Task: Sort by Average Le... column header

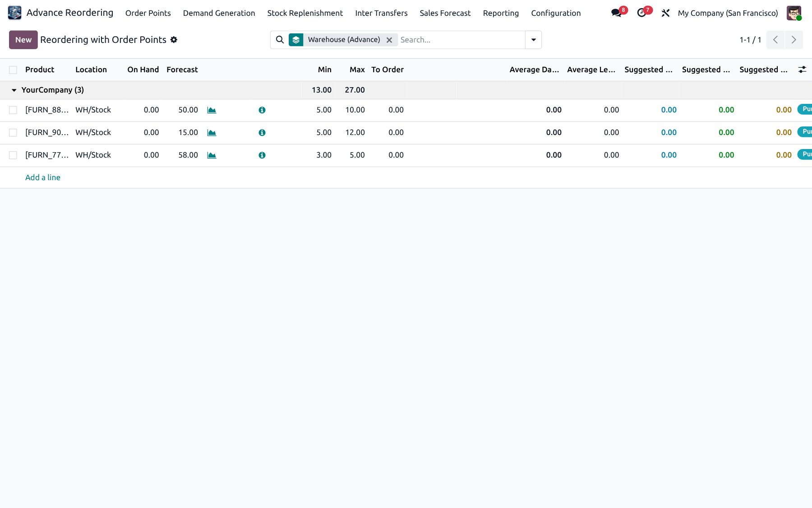Action: pos(591,70)
